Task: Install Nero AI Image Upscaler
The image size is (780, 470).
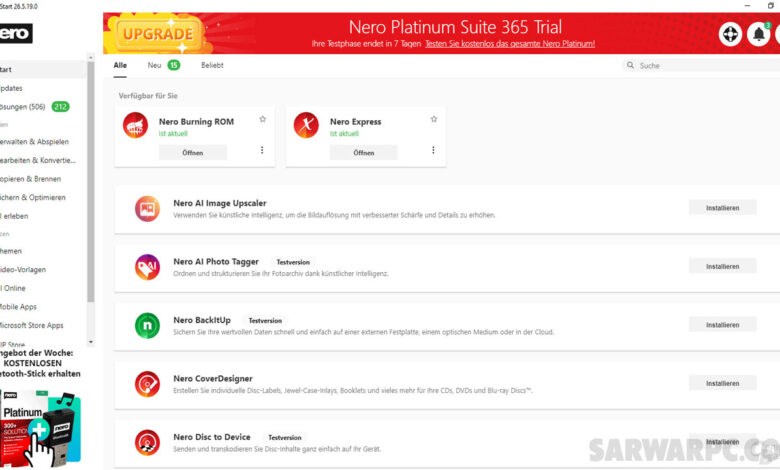Action: tap(722, 208)
